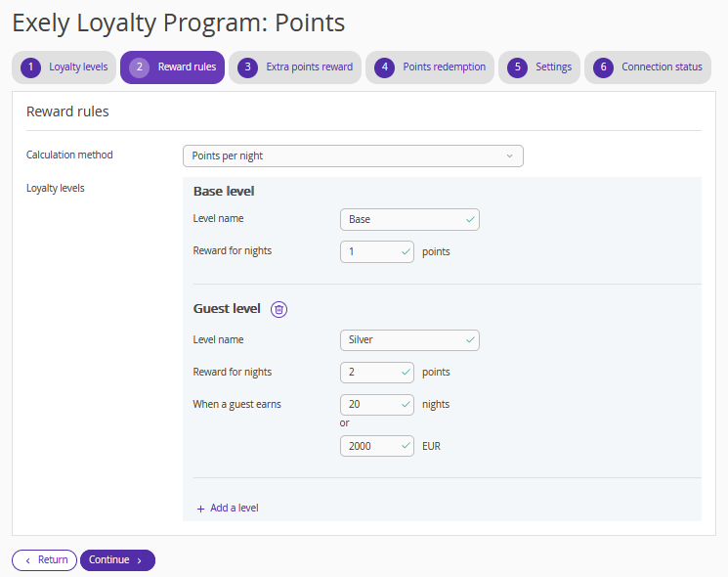Focus the Base level name field
Image resolution: width=728 pixels, height=577 pixels.
[x=409, y=219]
